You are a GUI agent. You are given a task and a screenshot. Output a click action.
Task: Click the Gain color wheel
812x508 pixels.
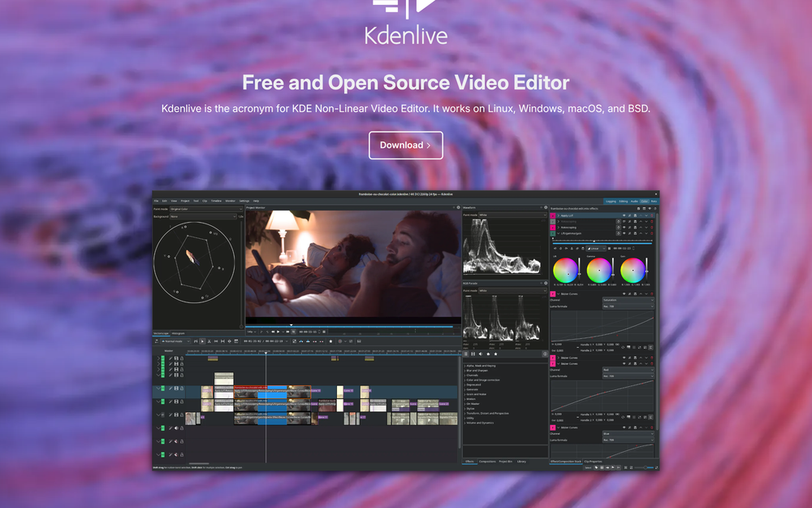pyautogui.click(x=633, y=271)
